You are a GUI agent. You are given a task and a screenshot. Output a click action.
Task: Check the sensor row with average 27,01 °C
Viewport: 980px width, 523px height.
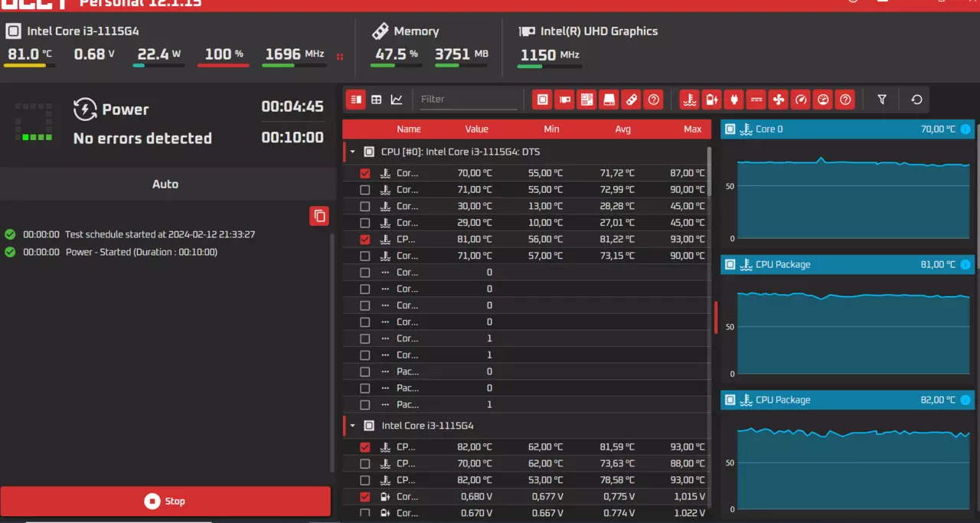[364, 223]
